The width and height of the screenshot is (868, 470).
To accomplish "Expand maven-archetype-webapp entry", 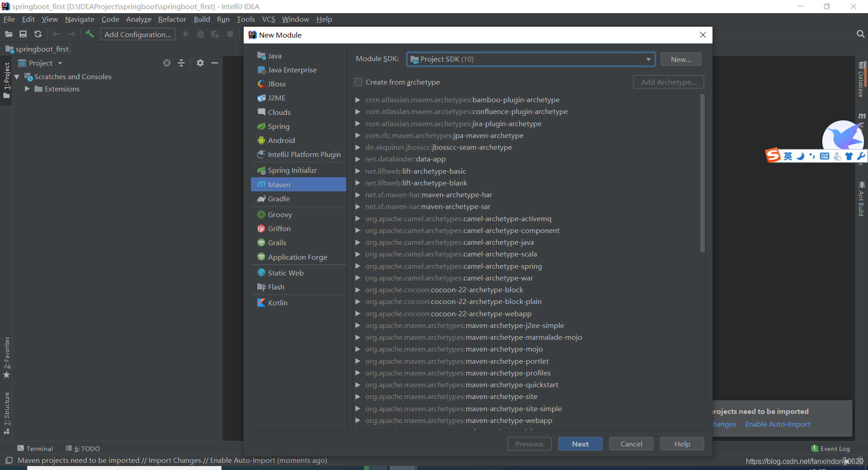I will [358, 420].
